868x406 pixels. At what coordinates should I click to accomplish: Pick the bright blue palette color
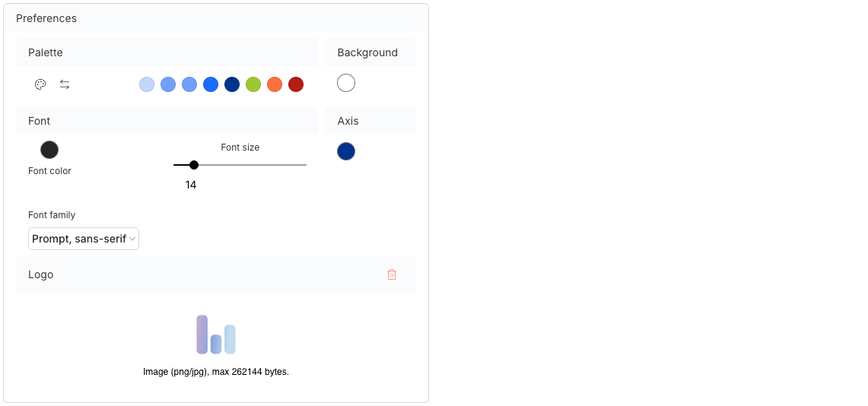(x=211, y=84)
